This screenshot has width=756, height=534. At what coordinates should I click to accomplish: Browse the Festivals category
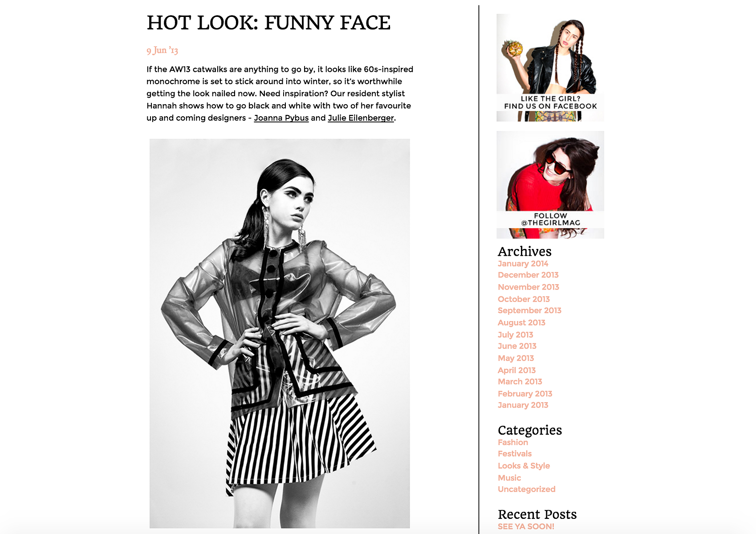(x=515, y=454)
